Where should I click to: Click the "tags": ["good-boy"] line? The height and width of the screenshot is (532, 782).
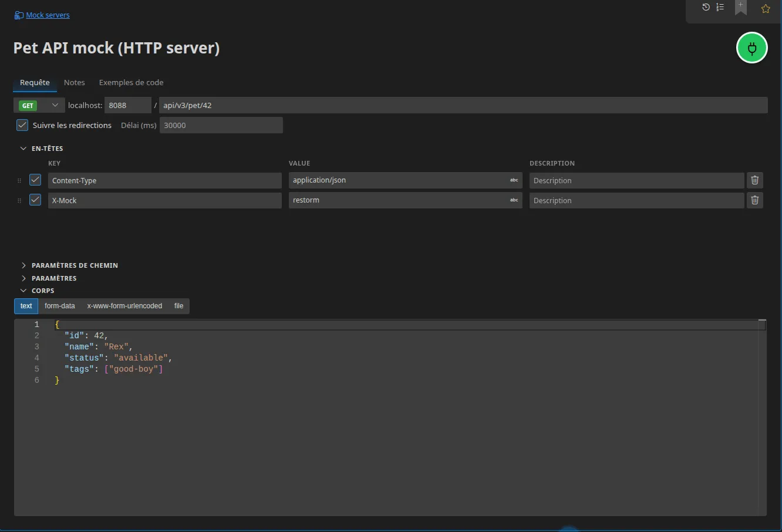(x=114, y=369)
